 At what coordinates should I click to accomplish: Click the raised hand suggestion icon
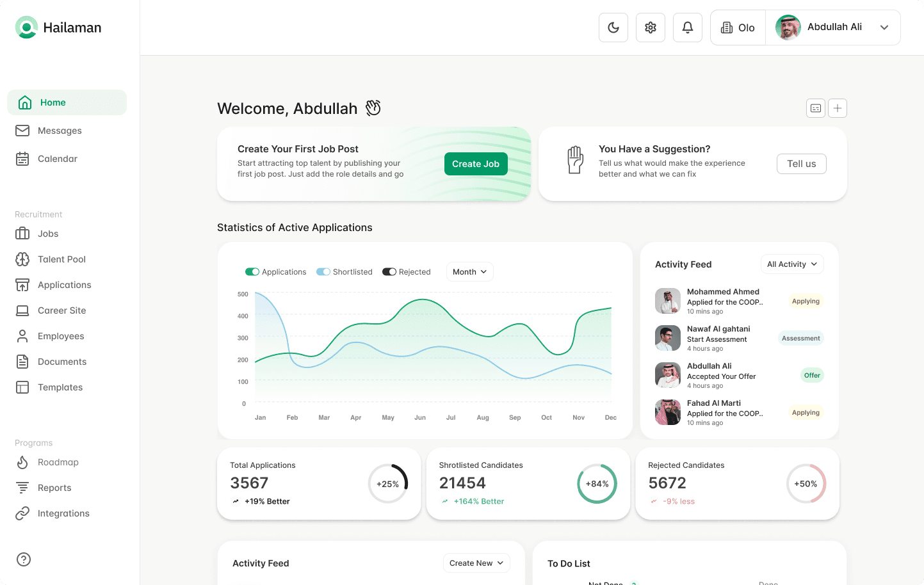tap(575, 160)
